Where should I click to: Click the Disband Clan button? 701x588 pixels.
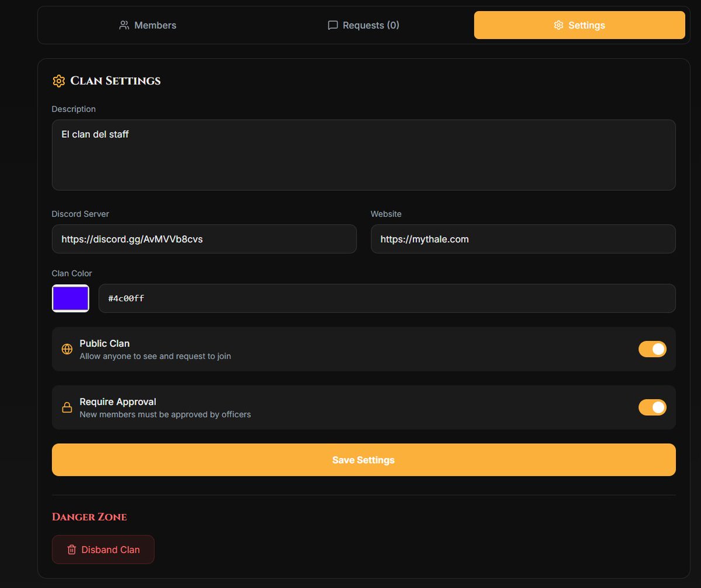tap(103, 549)
